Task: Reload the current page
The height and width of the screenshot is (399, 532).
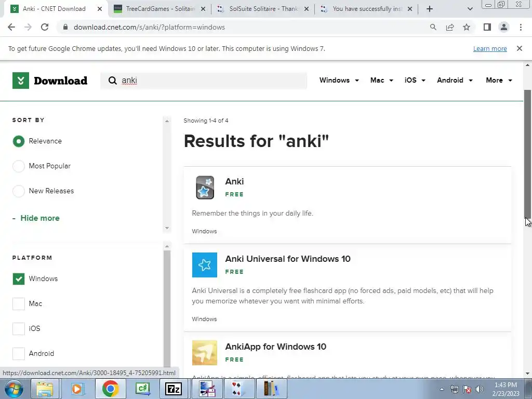Action: [x=45, y=27]
